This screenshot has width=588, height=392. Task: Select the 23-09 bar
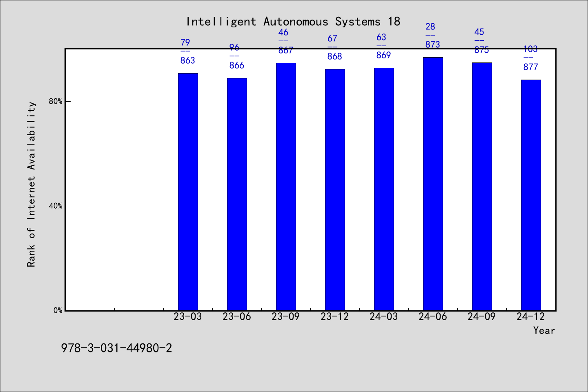[286, 187]
